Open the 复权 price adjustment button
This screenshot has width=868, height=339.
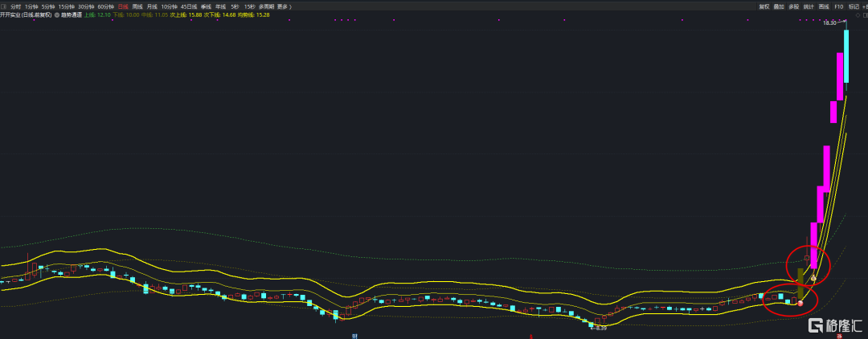764,6
